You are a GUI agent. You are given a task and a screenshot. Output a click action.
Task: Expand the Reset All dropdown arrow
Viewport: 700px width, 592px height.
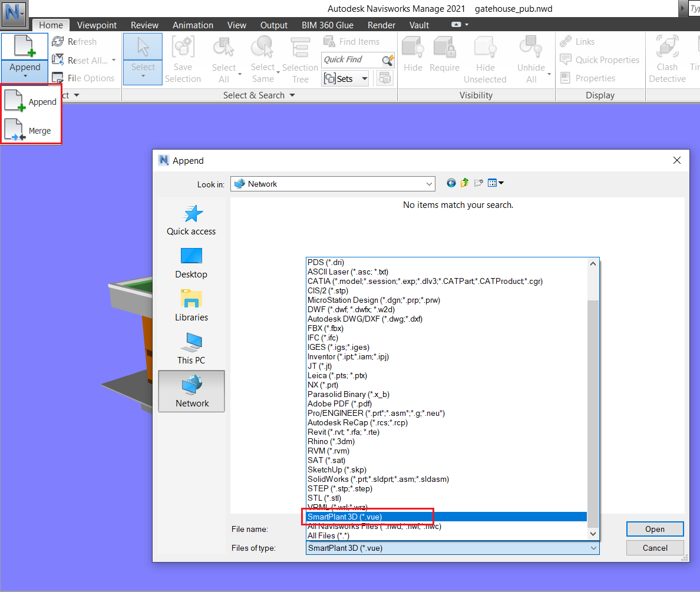[x=114, y=60]
